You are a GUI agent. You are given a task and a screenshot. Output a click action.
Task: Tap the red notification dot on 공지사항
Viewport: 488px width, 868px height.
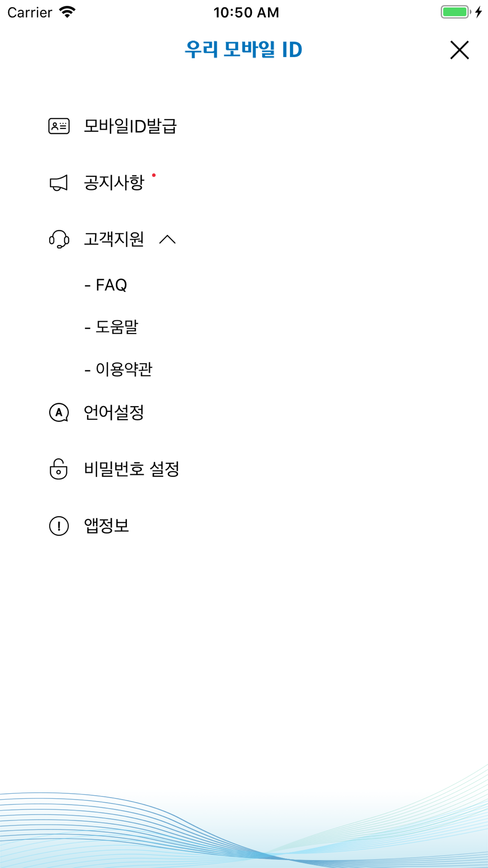click(154, 175)
